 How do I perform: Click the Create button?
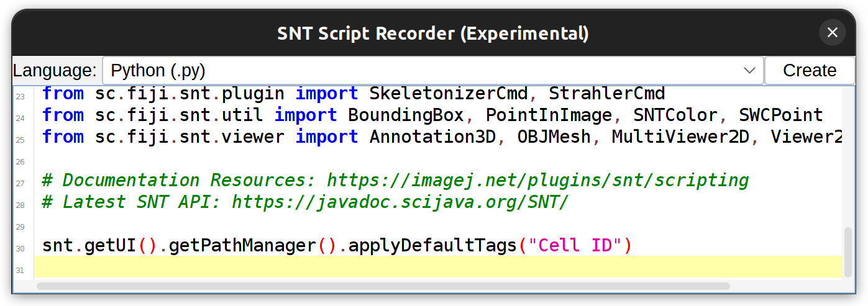coord(810,71)
